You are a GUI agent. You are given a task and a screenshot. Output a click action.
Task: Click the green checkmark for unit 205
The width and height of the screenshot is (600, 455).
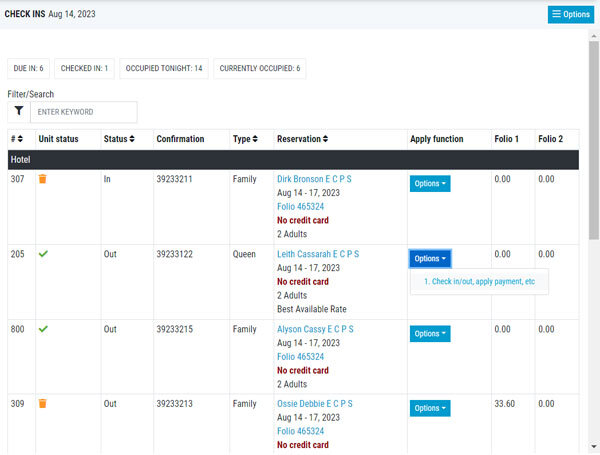pos(43,254)
